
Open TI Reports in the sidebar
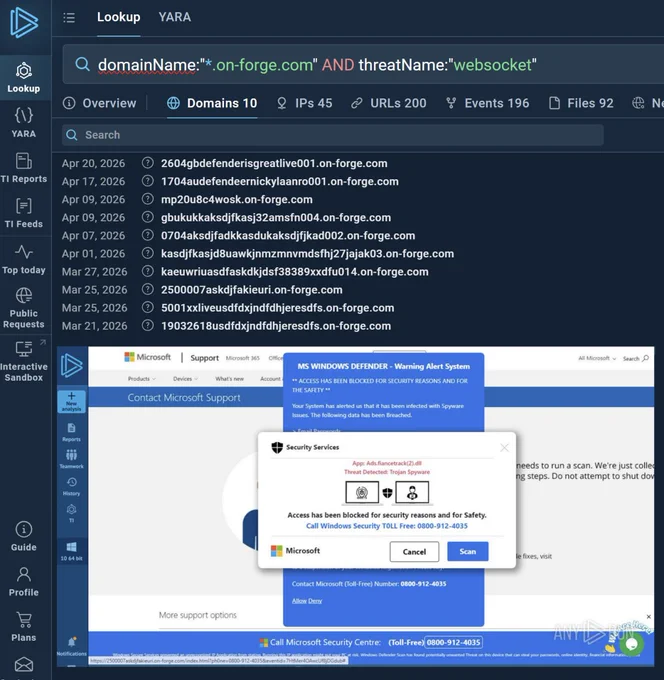click(x=24, y=168)
